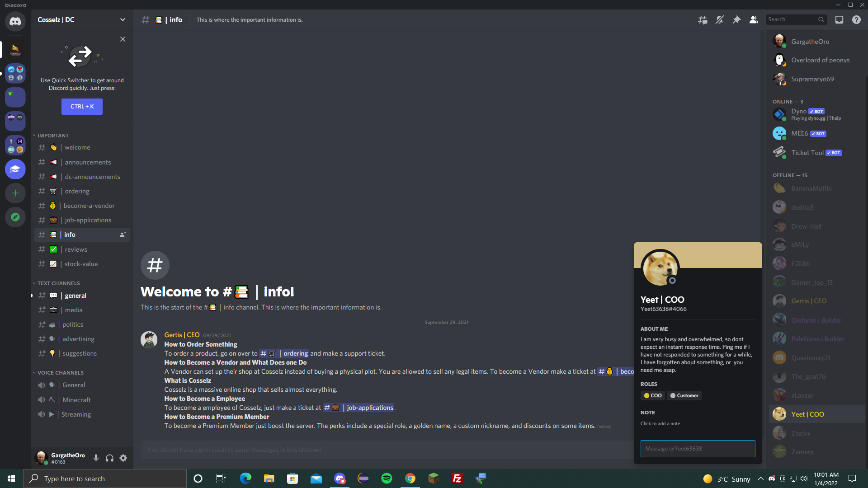Click the Windows Start button
The image size is (868, 488).
(11, 479)
